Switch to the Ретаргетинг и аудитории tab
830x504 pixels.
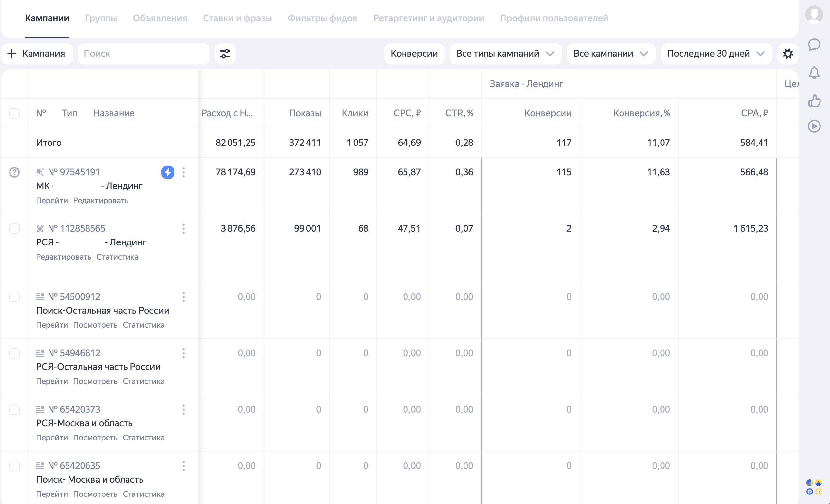tap(428, 18)
